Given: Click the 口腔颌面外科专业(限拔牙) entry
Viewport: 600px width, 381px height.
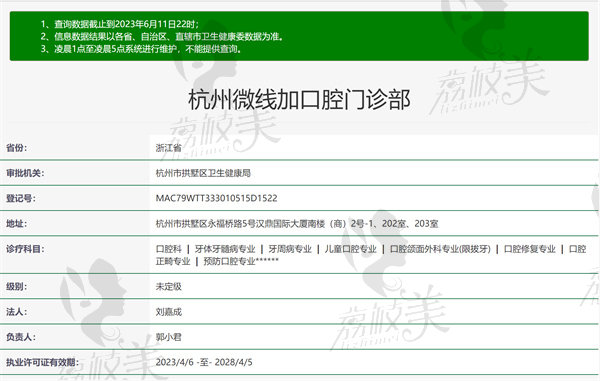Looking at the screenshot, I should pyautogui.click(x=440, y=249).
